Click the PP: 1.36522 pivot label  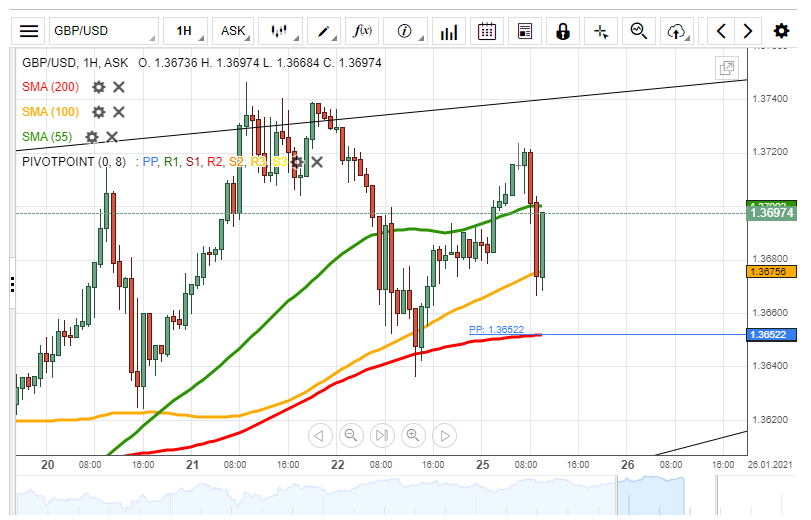point(497,329)
